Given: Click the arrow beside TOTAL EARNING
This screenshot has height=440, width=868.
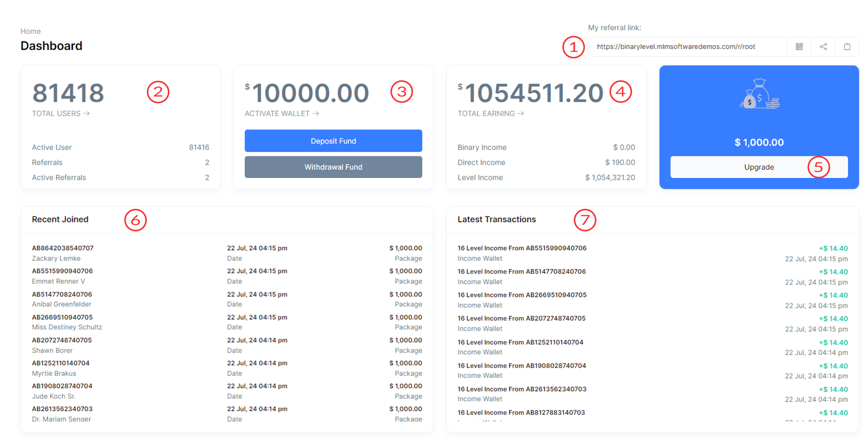Looking at the screenshot, I should coord(521,113).
